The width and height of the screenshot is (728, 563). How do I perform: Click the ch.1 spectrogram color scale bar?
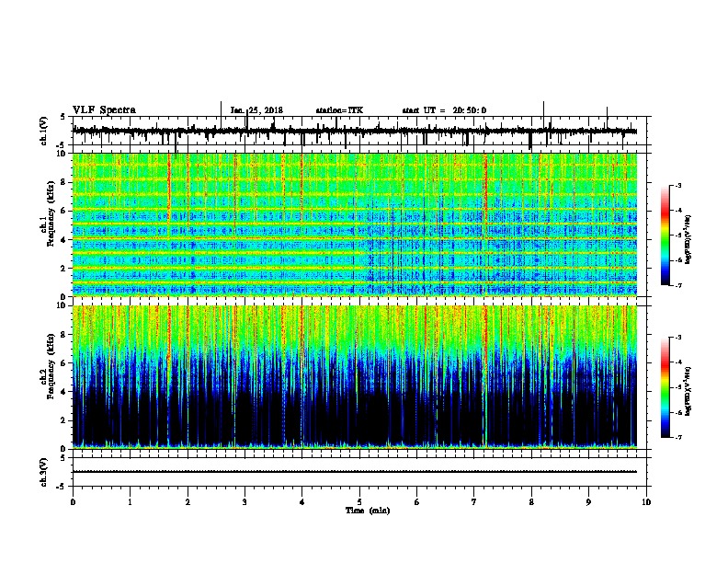click(x=665, y=236)
